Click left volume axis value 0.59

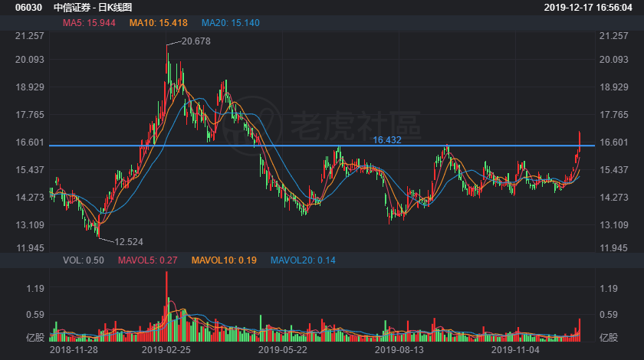[x=35, y=315]
